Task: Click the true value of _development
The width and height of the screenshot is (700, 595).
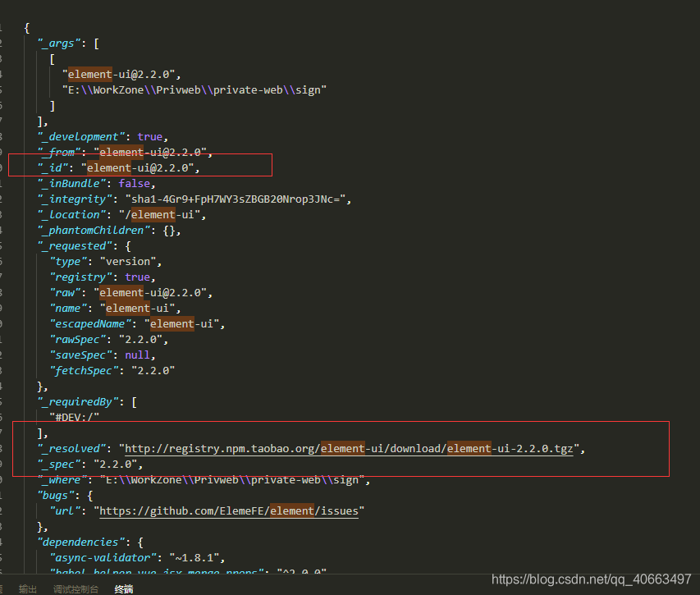Action: [150, 136]
